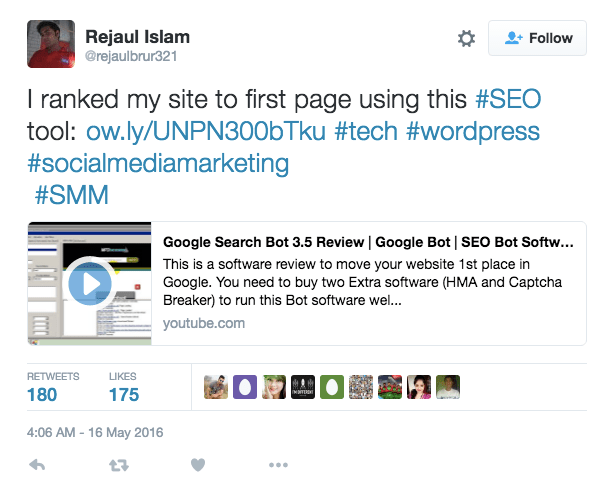The height and width of the screenshot is (499, 608).
Task: Open the tweet timestamp 16 May 2016
Action: tap(95, 433)
